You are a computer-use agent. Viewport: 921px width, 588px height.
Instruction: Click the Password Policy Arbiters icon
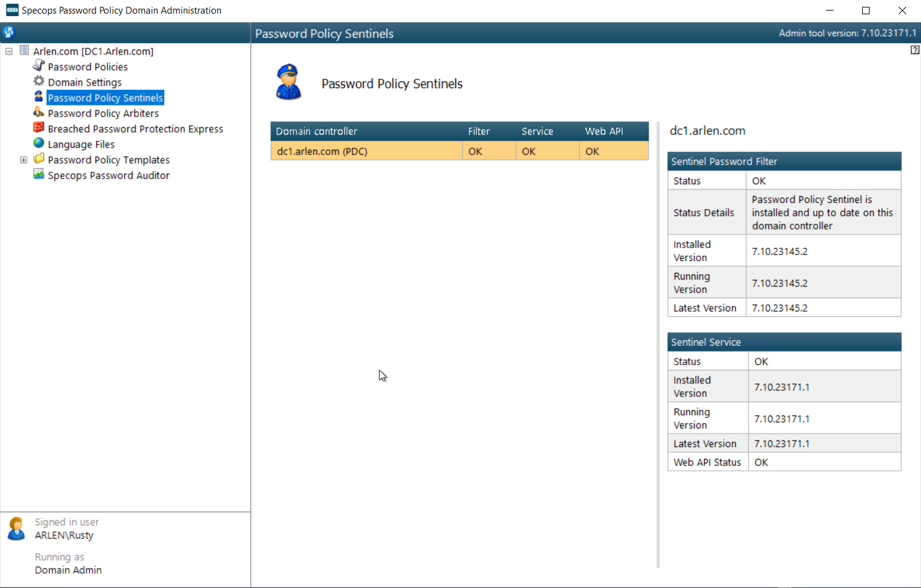[x=38, y=112]
